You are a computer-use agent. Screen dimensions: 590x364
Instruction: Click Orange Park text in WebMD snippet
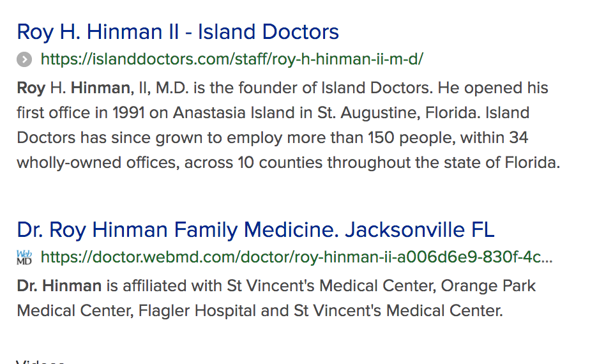(x=488, y=286)
